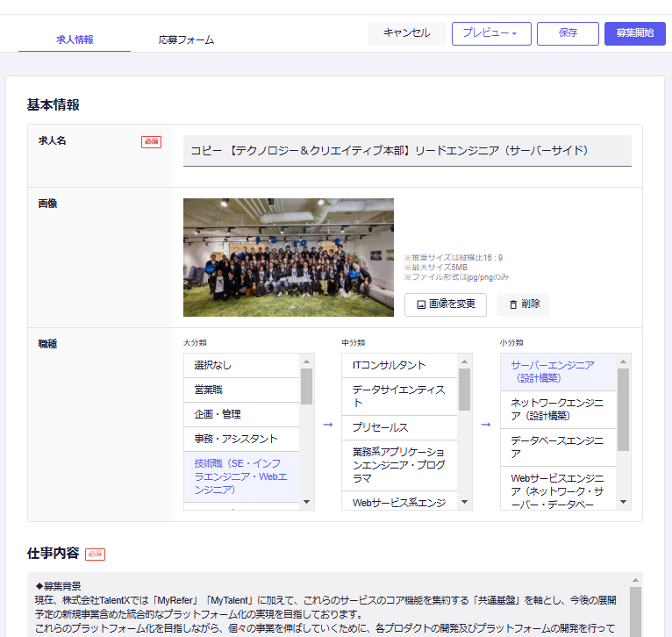Pick 事務・アシスタント from the 大分類 list
This screenshot has height=637, width=672.
pos(241,439)
